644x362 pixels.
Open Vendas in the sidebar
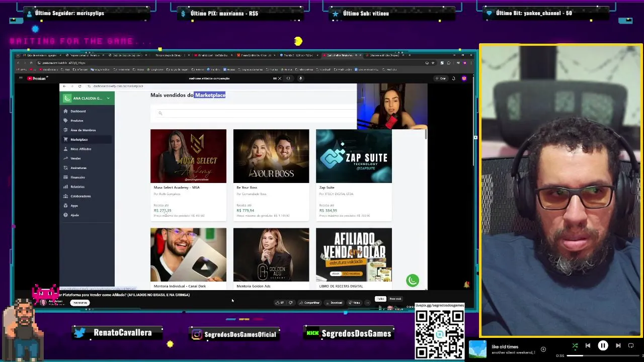75,158
